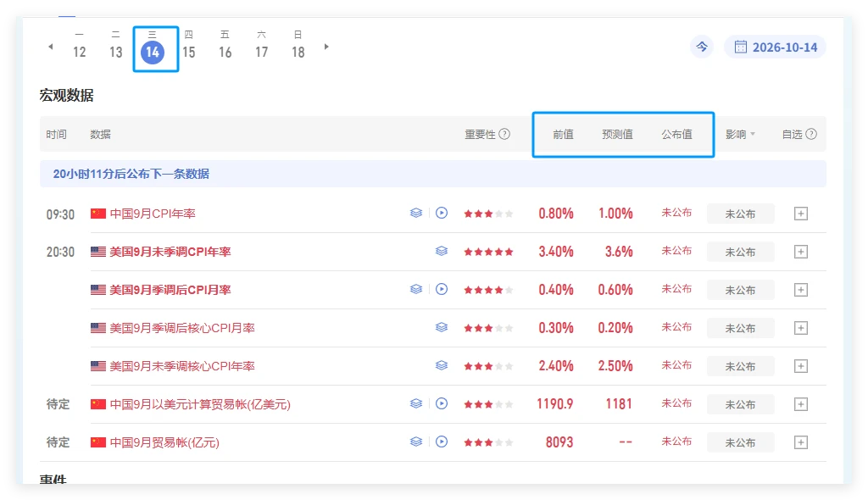Switch to Friday the 16th
The width and height of the screenshot is (868, 500).
(x=225, y=46)
